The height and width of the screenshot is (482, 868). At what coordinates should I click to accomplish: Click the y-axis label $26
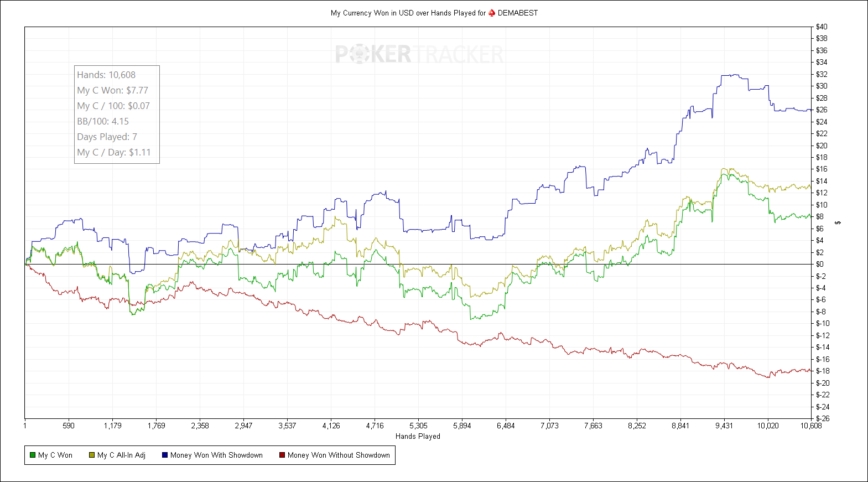pos(822,110)
